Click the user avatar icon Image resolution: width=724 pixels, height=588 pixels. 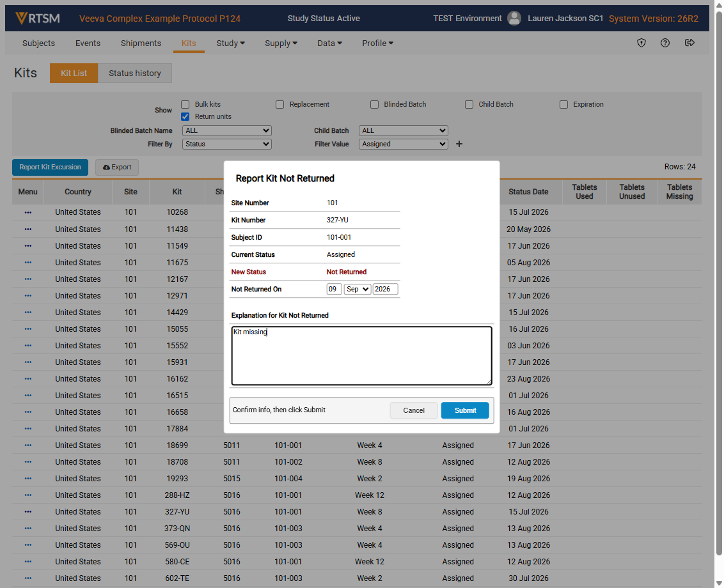pyautogui.click(x=514, y=19)
